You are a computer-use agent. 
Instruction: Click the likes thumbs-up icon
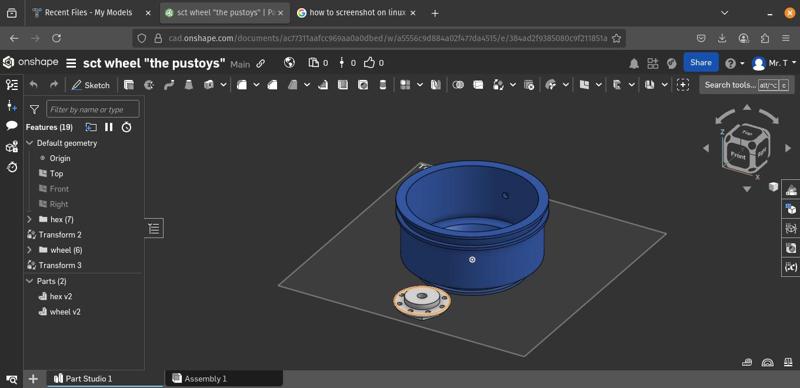[369, 63]
